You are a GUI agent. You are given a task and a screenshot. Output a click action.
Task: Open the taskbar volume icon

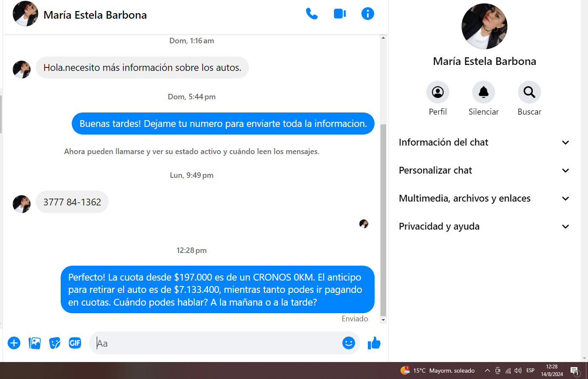tap(518, 371)
